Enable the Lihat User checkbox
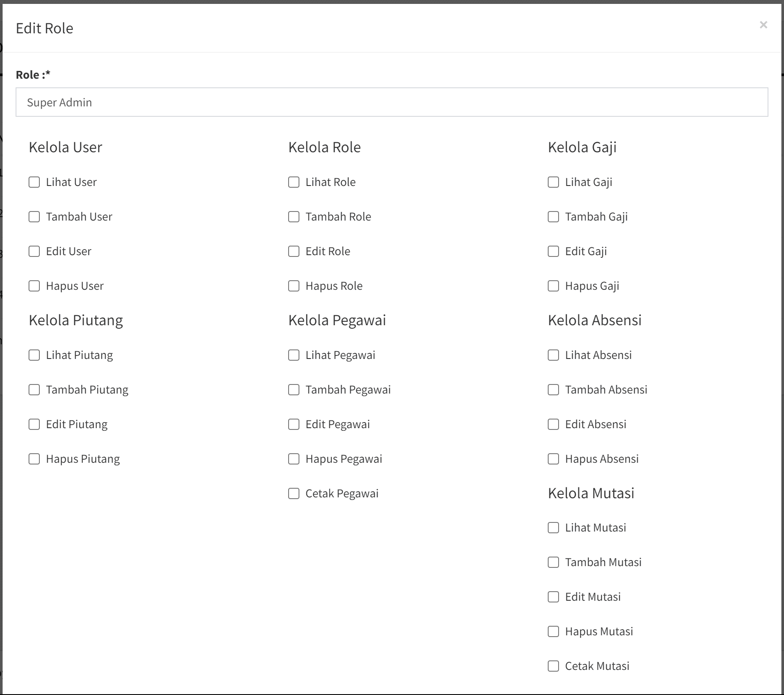Screen dimensions: 784x695 [34, 182]
